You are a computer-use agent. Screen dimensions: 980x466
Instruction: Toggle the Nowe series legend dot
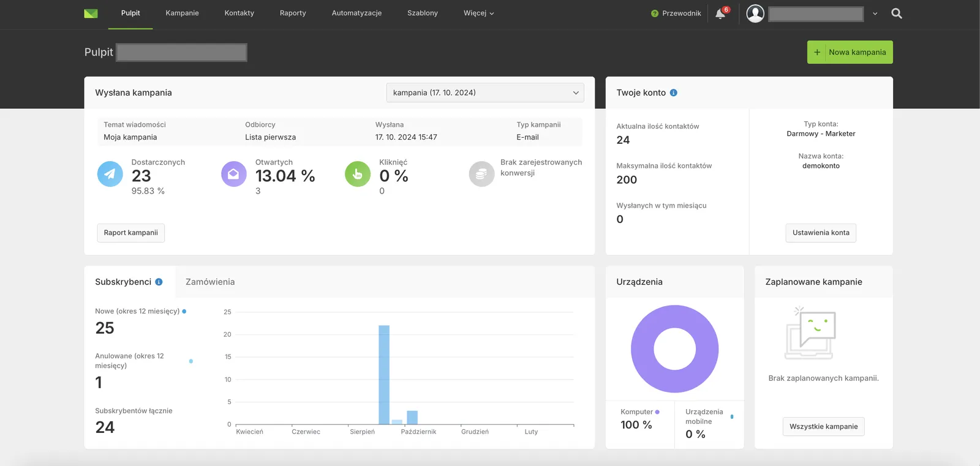tap(184, 312)
